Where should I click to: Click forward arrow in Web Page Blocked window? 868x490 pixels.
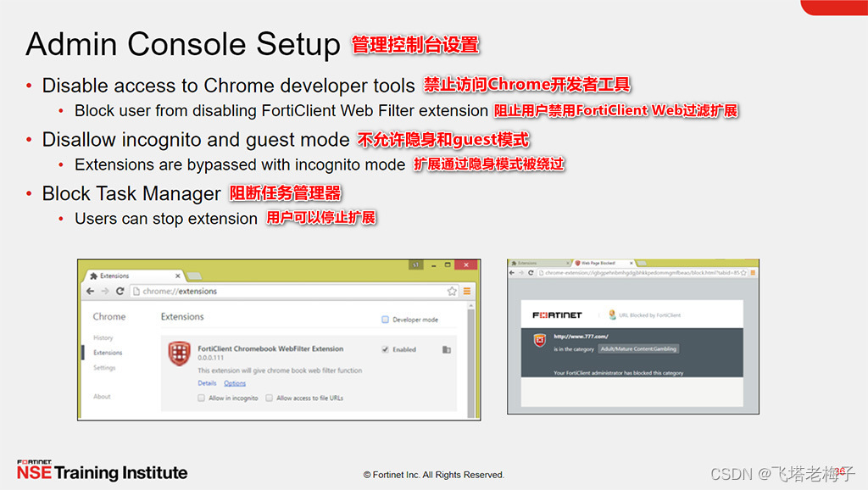(521, 273)
